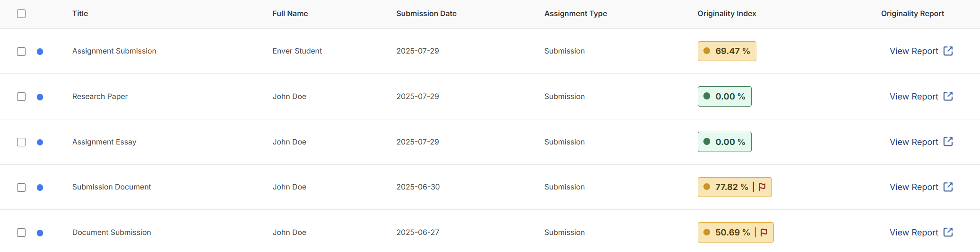Check the Assignment Submission row checkbox
Viewport: 980px width, 252px height.
click(21, 52)
